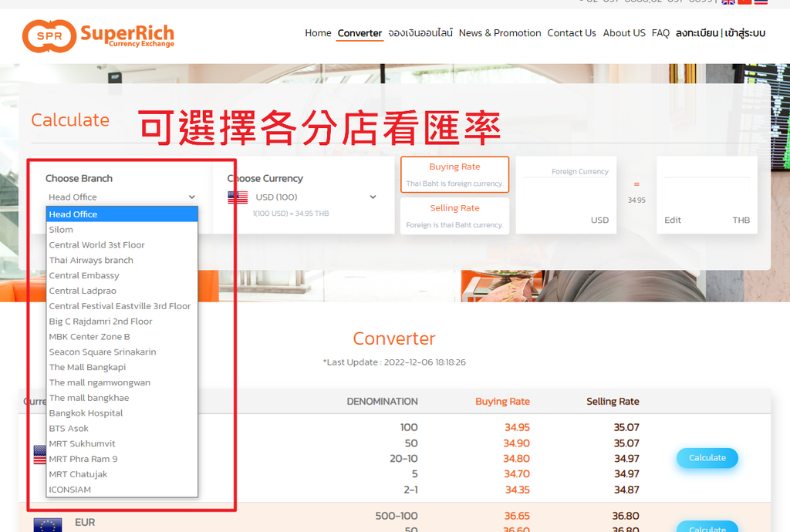Click Buying Rate column header
This screenshot has height=532, width=790.
point(502,402)
